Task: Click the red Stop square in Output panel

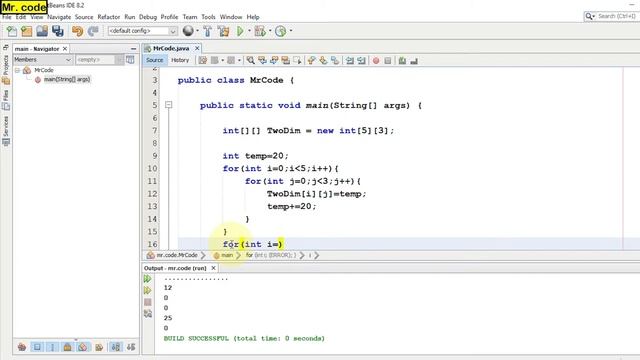Action: click(148, 302)
